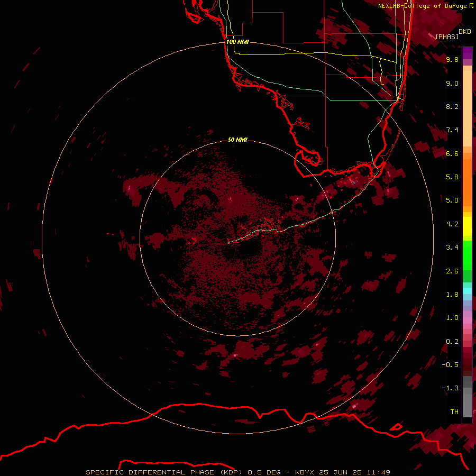Click the 50 NMI range ring label
Screen dimensions: 476x476
[x=237, y=140]
